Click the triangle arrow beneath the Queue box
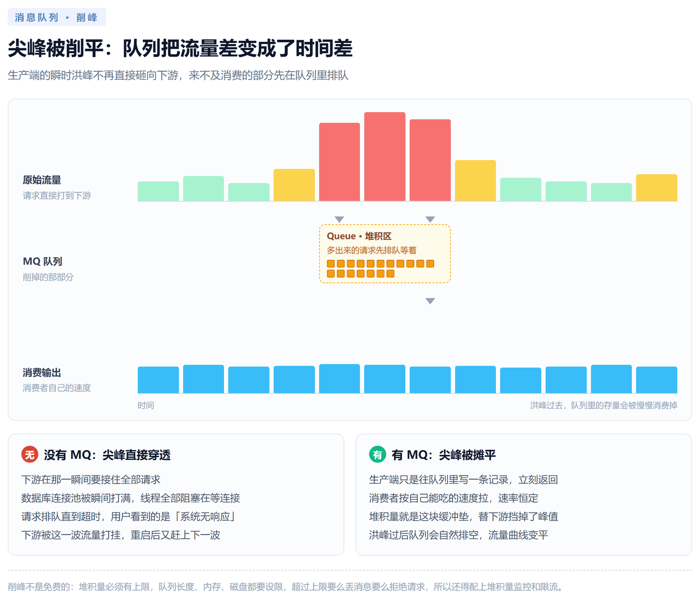The width and height of the screenshot is (700, 599). (x=430, y=301)
